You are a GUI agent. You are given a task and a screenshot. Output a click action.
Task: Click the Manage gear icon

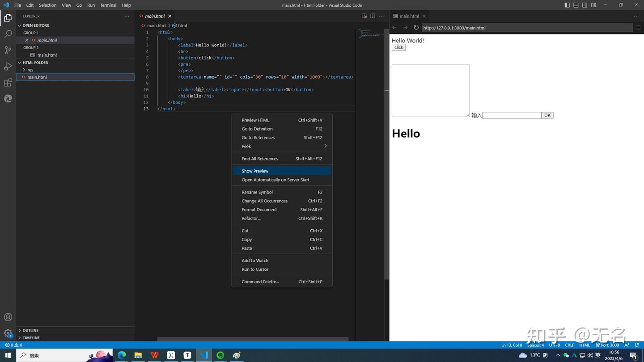(x=8, y=333)
